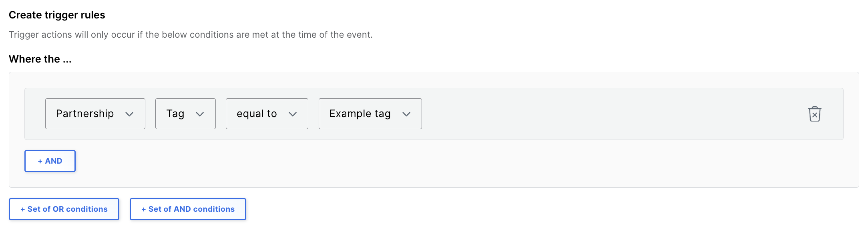Click the plus sign before Set of OR conditions

[x=23, y=209]
